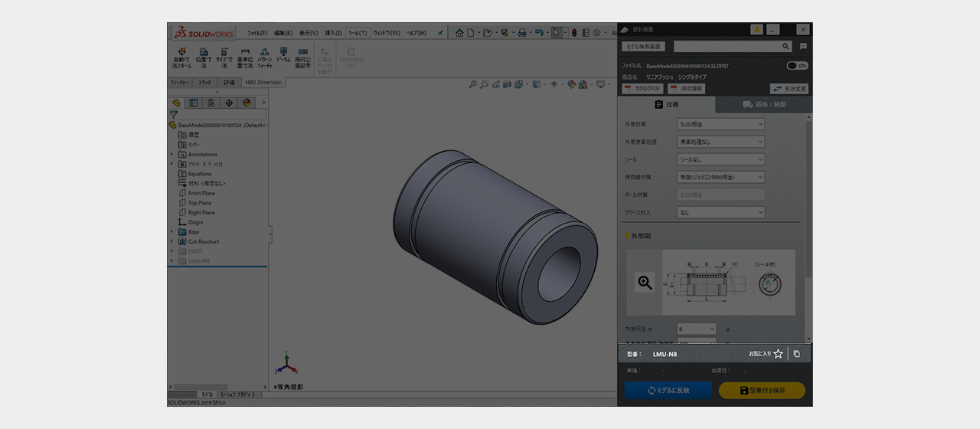Click the auto dimension scheme tool

181,57
